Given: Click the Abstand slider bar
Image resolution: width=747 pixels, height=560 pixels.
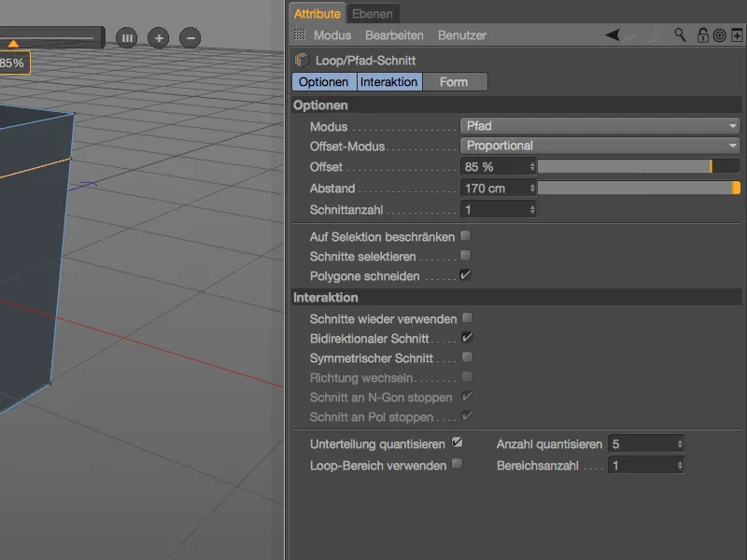Looking at the screenshot, I should tap(639, 188).
